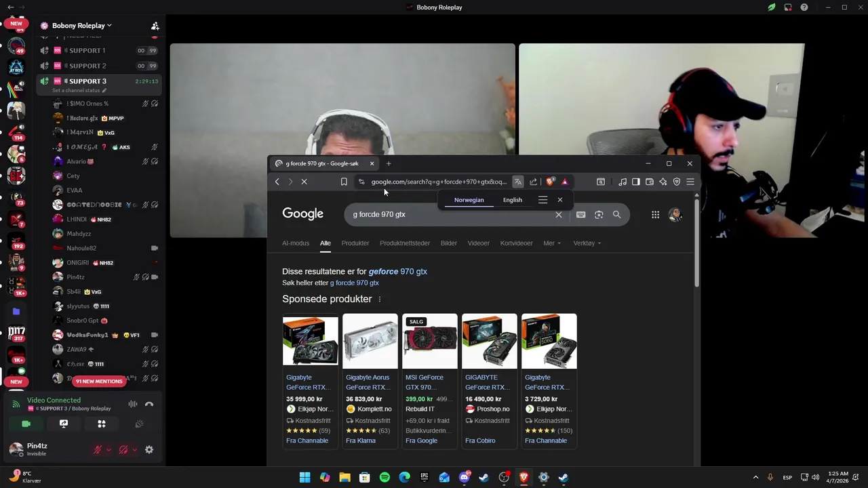868x488 pixels.
Task: Go back in the browser
Action: tap(277, 182)
